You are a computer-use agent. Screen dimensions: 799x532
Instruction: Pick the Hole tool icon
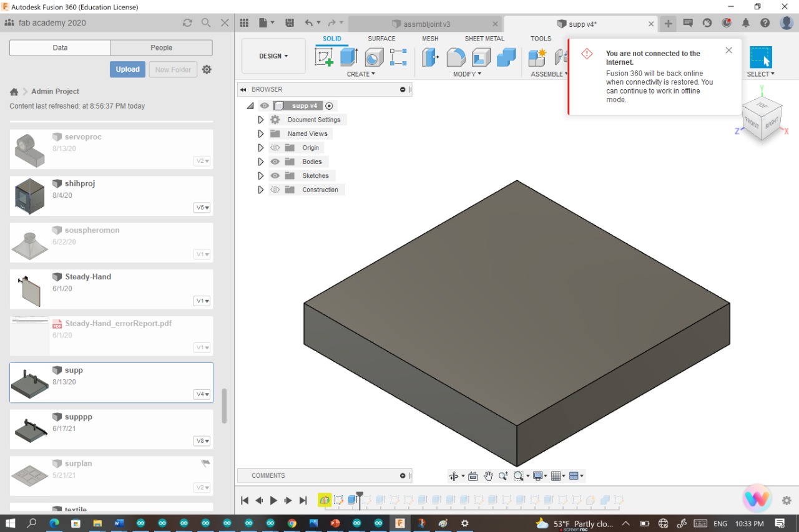[373, 57]
